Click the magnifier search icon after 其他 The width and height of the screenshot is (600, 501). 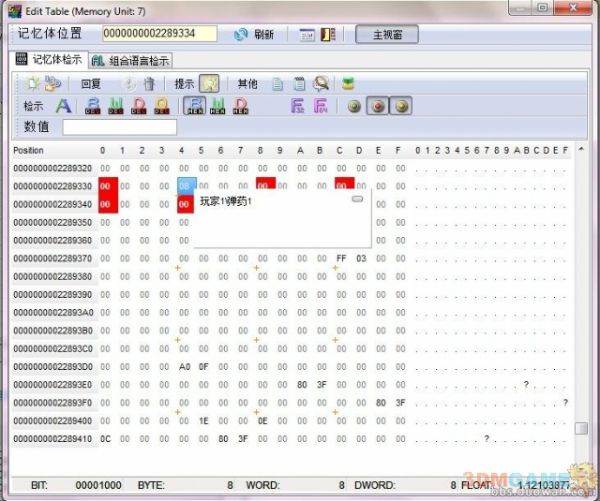[x=320, y=84]
